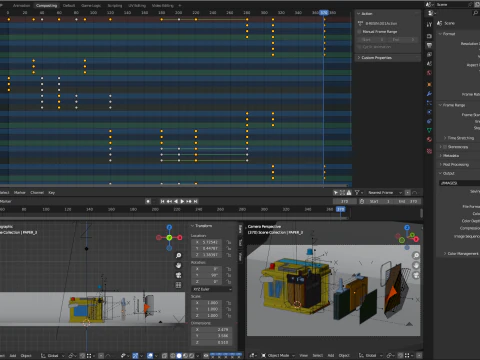Select wireframe viewport shading in left viewport
This screenshot has height=360, width=480.
point(173,356)
